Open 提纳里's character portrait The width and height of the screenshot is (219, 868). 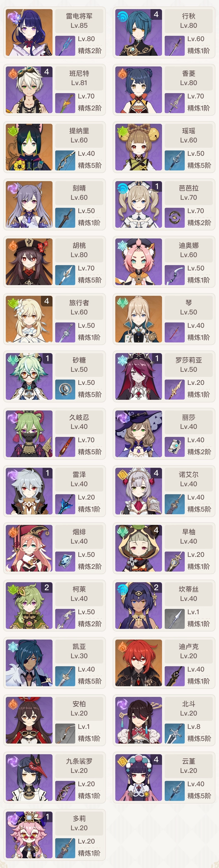click(29, 147)
